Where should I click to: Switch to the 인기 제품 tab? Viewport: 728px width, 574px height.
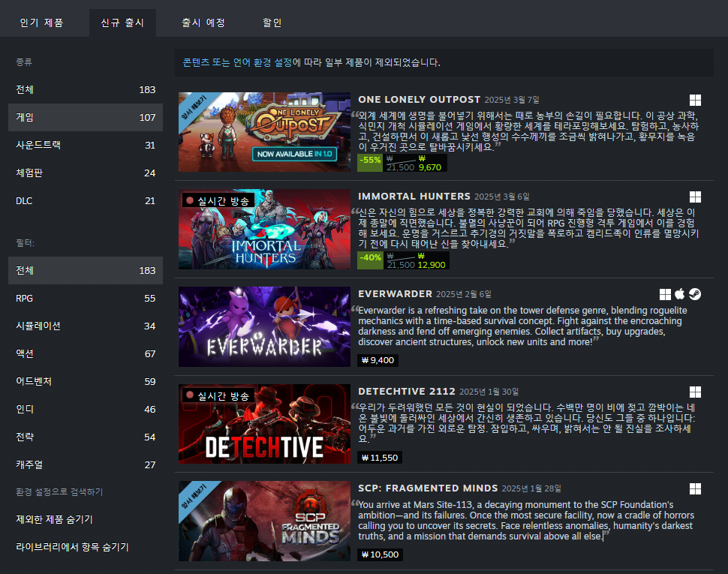click(x=41, y=23)
